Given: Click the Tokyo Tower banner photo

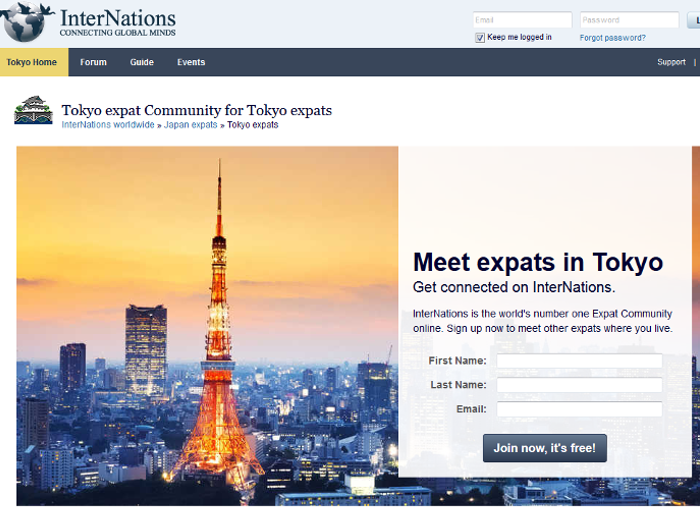Looking at the screenshot, I should (x=207, y=325).
